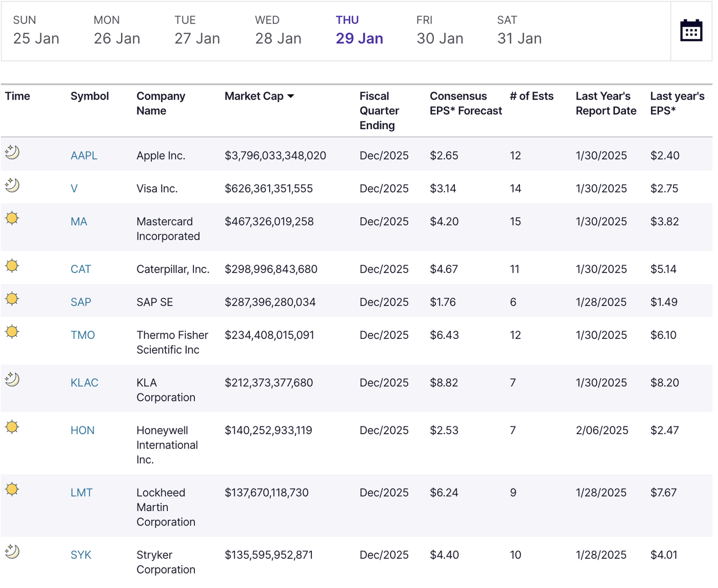Screen dimensions: 718x588
Task: Click the moon icon beside KLAC
Action: 12,379
